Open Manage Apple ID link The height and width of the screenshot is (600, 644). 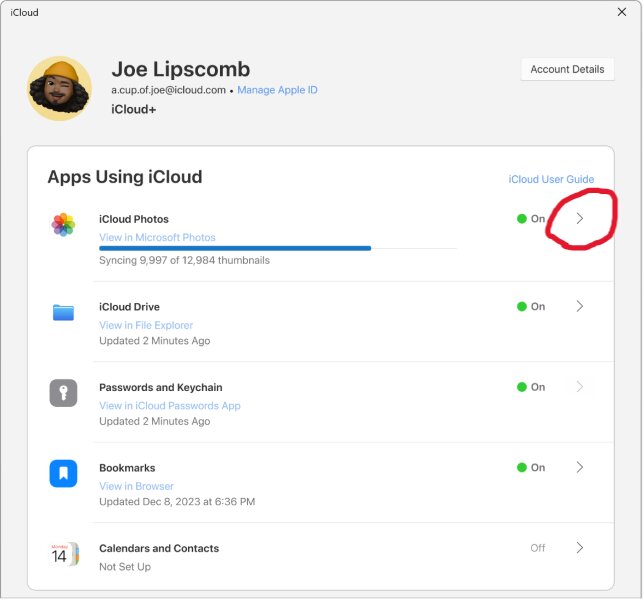(277, 90)
